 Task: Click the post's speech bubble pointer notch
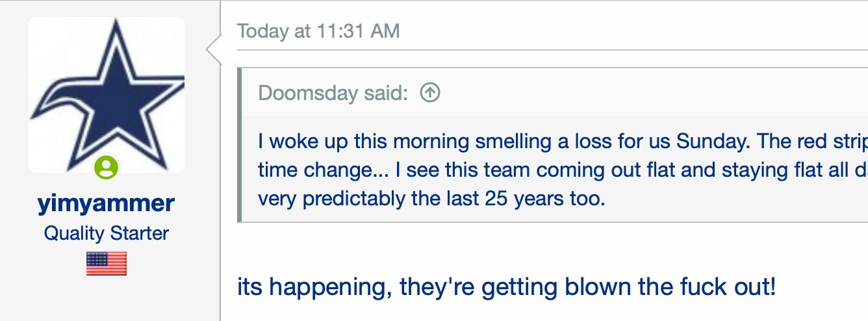[213, 48]
